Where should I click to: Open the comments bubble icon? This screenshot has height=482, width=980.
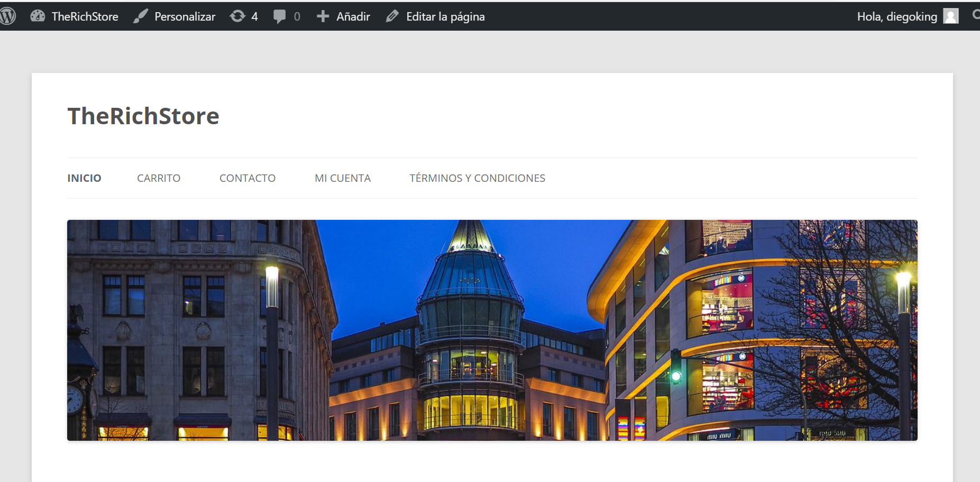click(279, 16)
